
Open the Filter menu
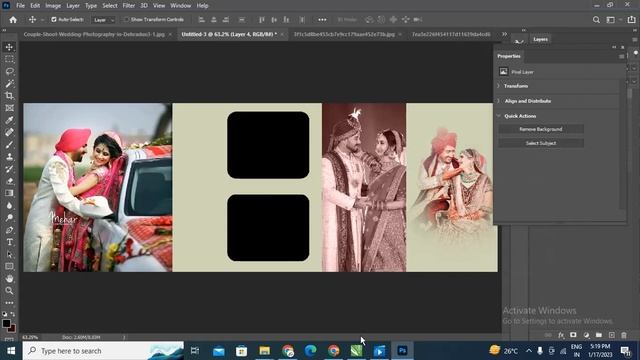tap(129, 6)
